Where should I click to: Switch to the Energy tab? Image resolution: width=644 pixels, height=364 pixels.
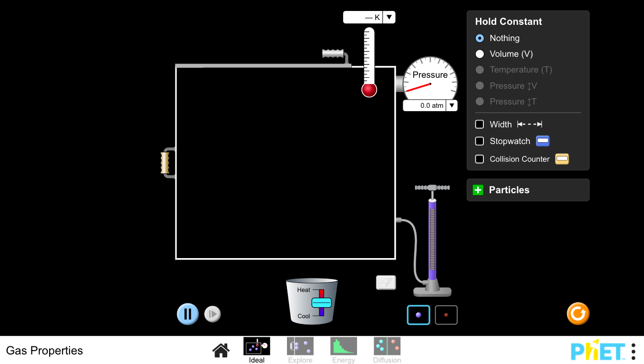(x=343, y=346)
